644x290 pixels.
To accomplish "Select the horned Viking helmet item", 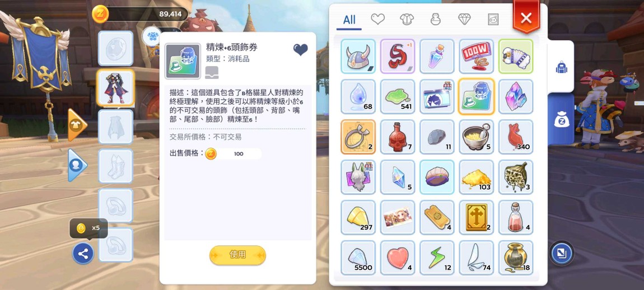I will click(358, 57).
